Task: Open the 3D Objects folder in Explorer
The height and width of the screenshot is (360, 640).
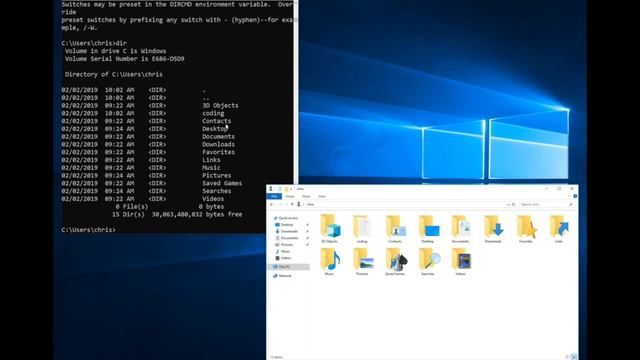Action: [330, 229]
